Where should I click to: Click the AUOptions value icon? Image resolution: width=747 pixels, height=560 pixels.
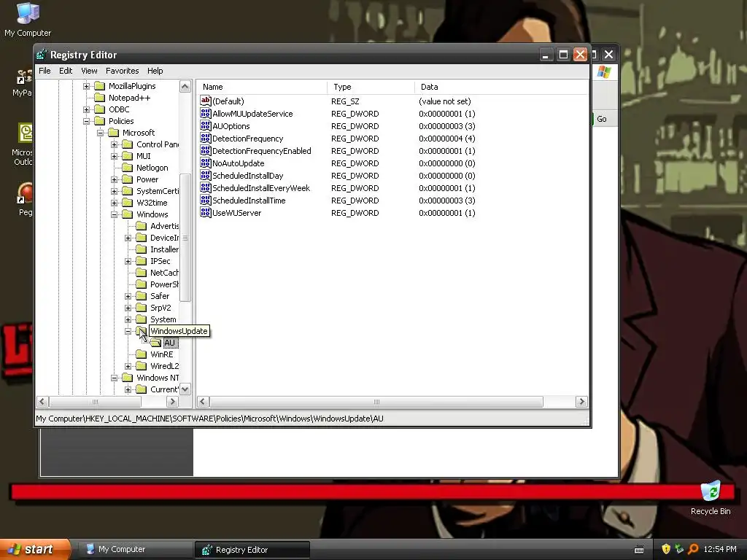pyautogui.click(x=205, y=125)
